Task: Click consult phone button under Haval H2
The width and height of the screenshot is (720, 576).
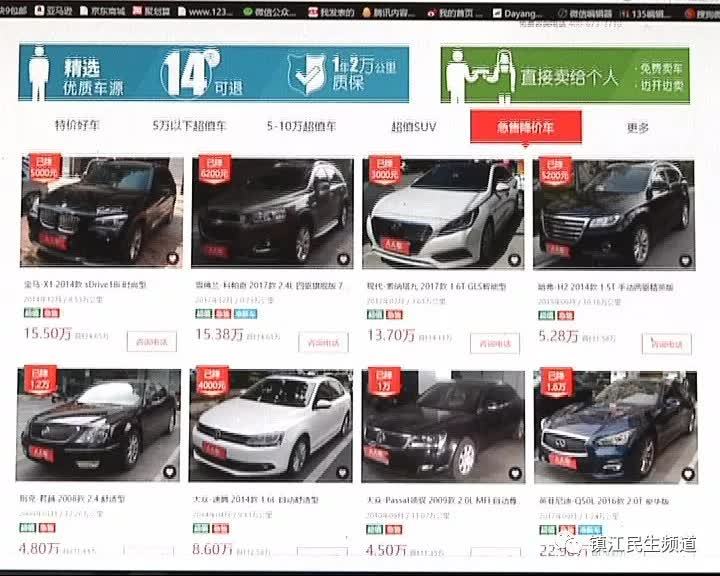Action: (666, 344)
